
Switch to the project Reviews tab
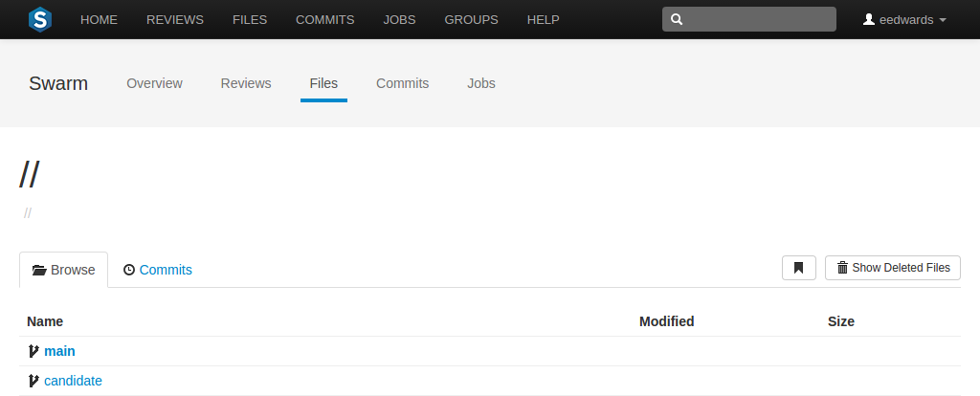tap(246, 84)
